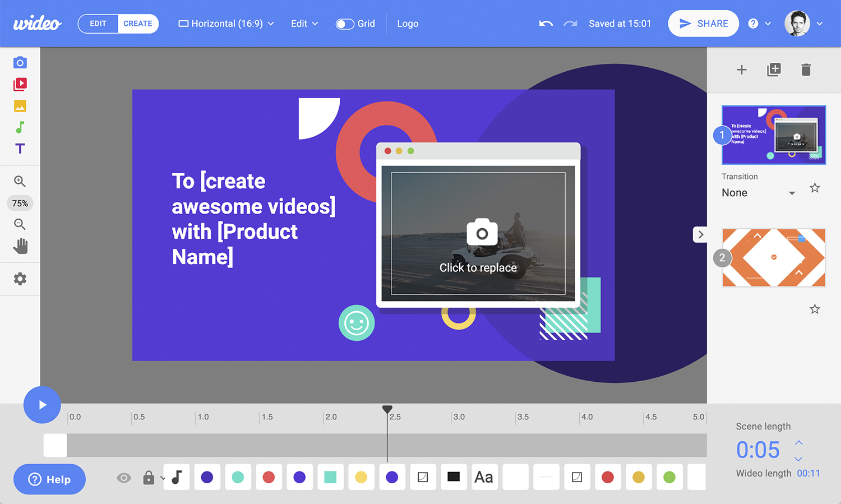
Task: Switch to EDIT mode
Action: (98, 24)
